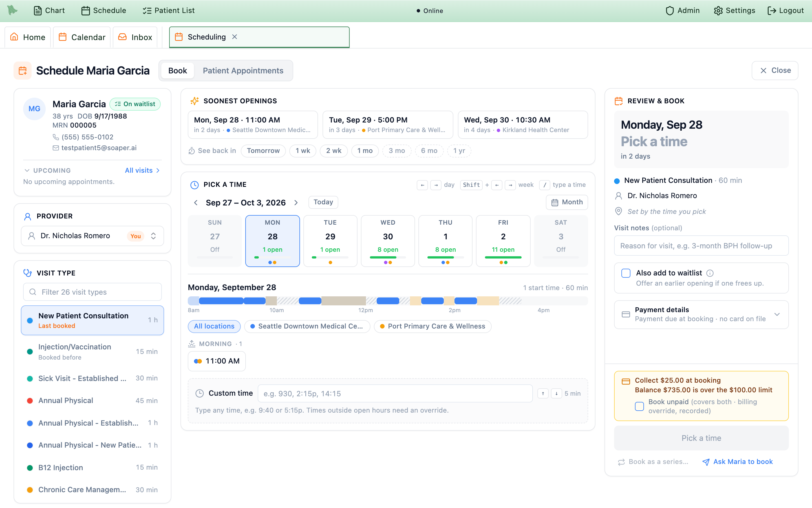Switch to the Calendar tab
The width and height of the screenshot is (812, 508).
(x=82, y=37)
